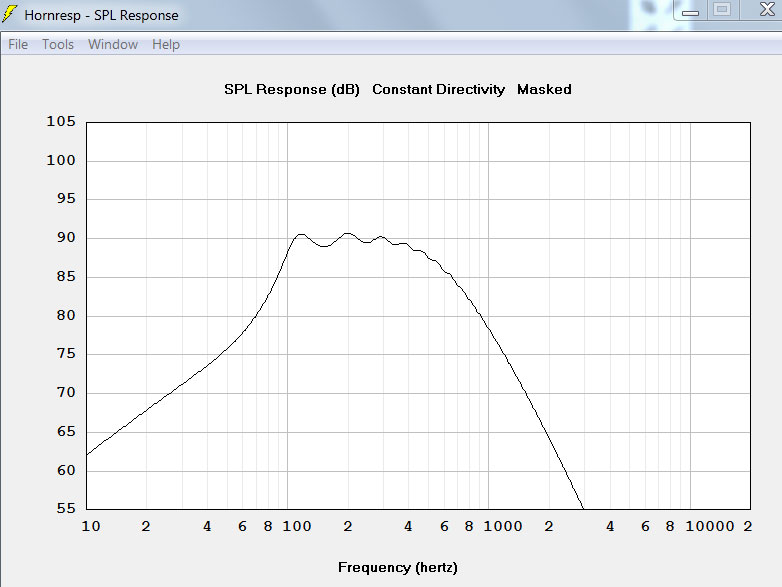This screenshot has width=782, height=587.
Task: Click the 55 dB y-axis label
Action: [x=66, y=508]
